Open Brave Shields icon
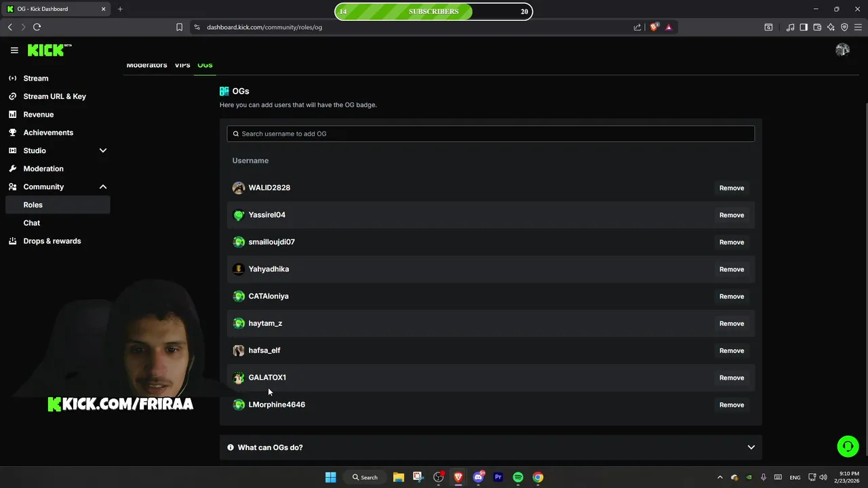The image size is (868, 488). pos(654,27)
